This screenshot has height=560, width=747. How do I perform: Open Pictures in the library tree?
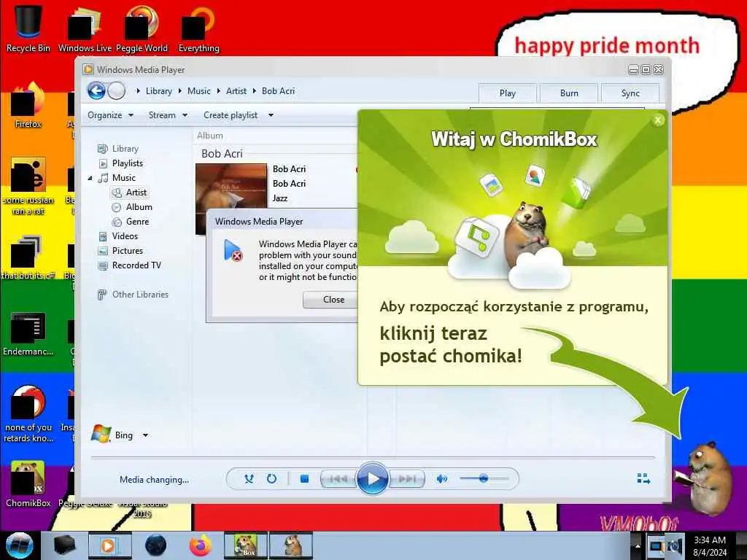point(127,251)
